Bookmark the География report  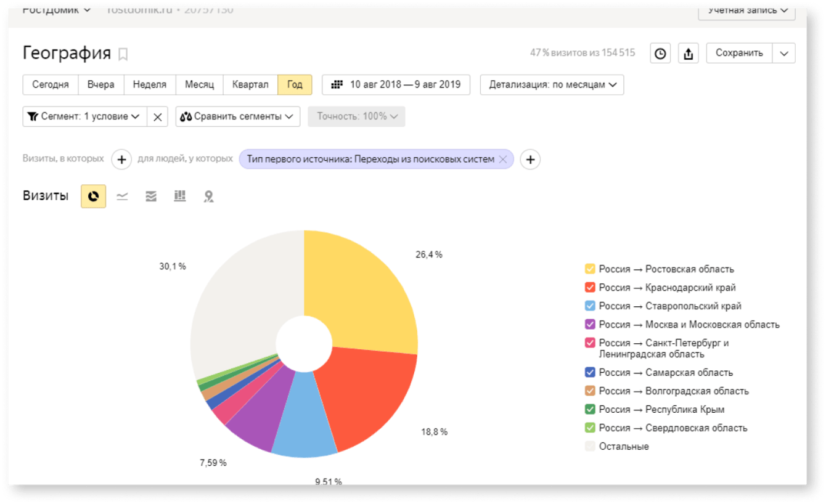[x=123, y=54]
